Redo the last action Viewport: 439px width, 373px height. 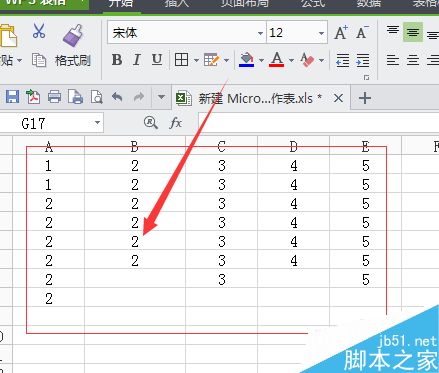(x=139, y=97)
